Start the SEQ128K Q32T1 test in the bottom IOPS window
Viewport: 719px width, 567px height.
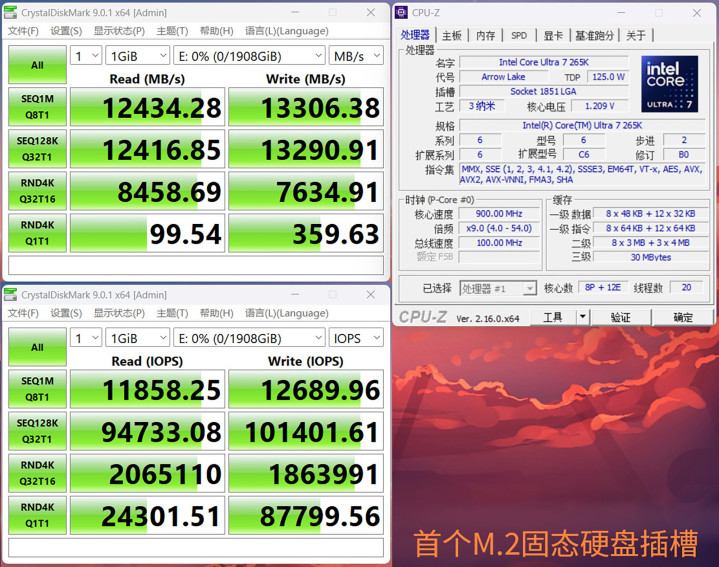pos(37,431)
